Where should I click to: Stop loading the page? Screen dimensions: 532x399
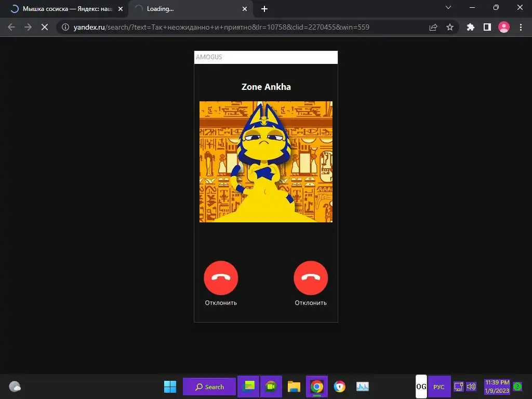pyautogui.click(x=45, y=27)
